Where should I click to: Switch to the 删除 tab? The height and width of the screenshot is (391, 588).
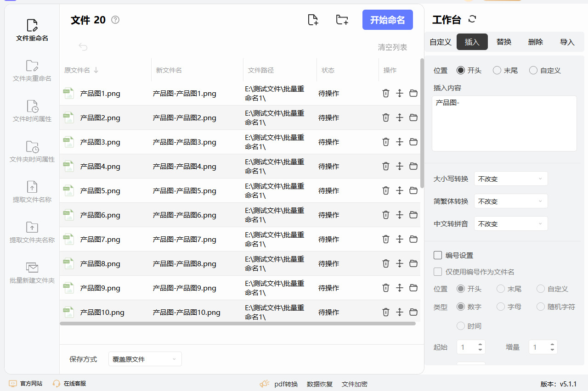[x=536, y=42]
